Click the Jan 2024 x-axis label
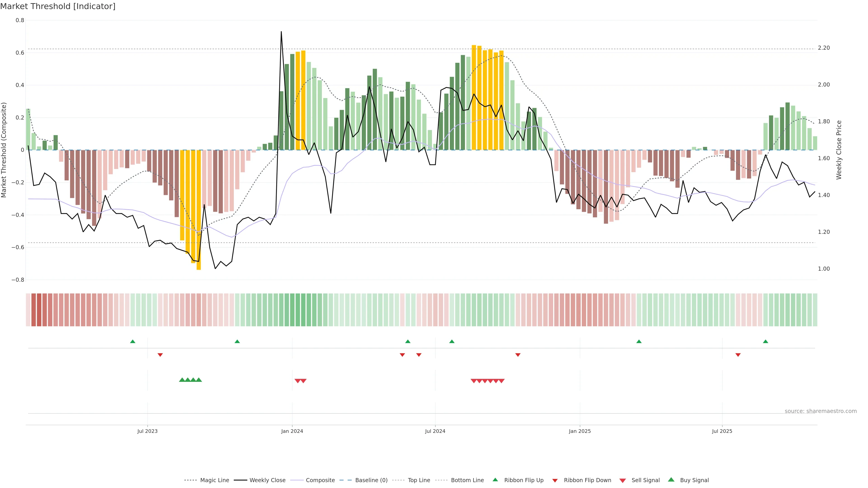 point(292,431)
